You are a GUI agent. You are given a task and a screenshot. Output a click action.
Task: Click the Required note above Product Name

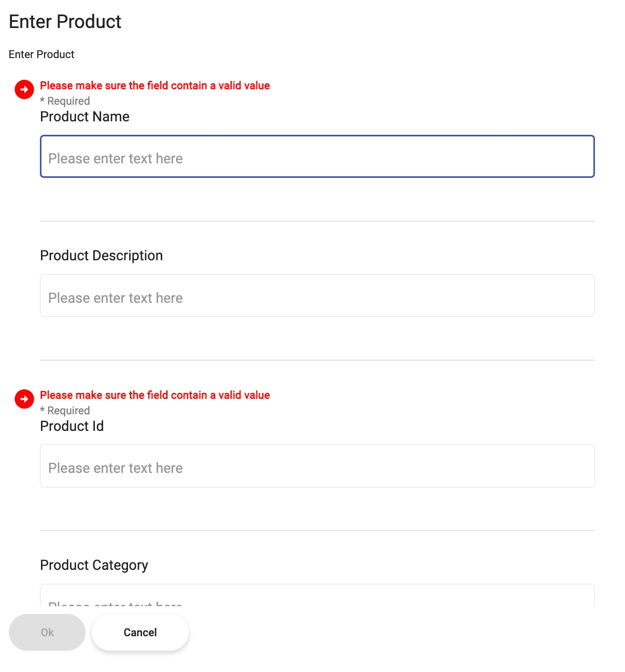click(x=65, y=101)
